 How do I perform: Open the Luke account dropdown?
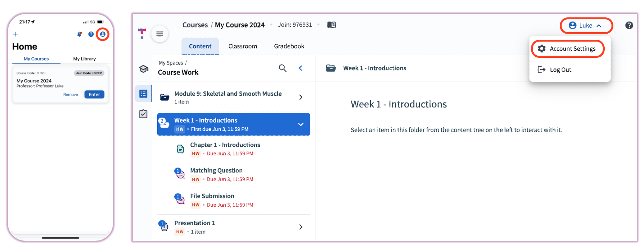coord(586,25)
